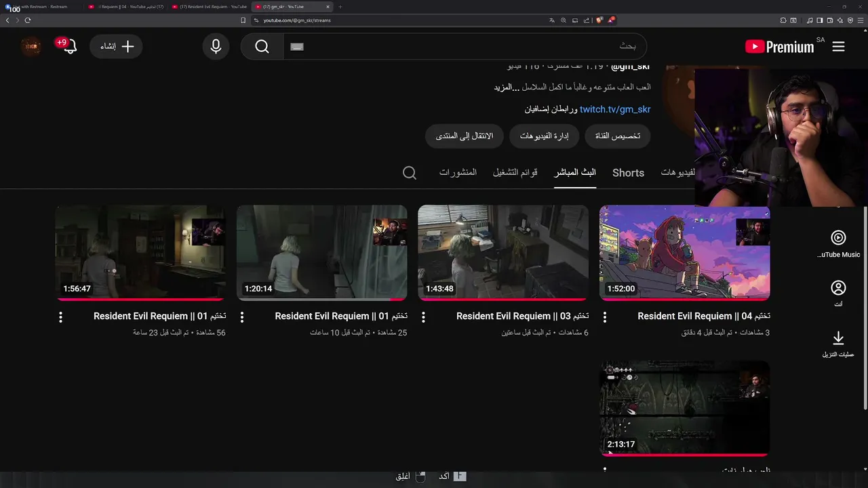Open a new browser tab
868x488 pixels.
coord(340,7)
